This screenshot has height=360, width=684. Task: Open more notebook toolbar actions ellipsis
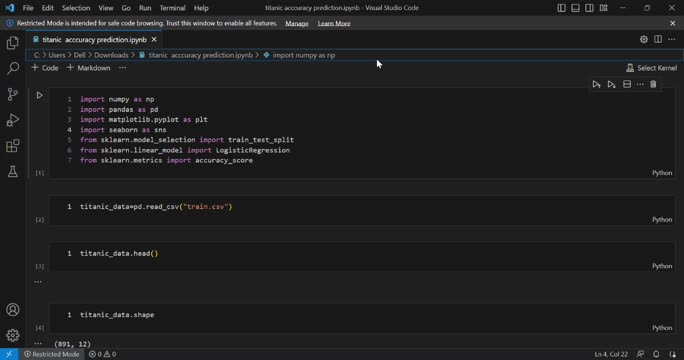click(x=123, y=68)
